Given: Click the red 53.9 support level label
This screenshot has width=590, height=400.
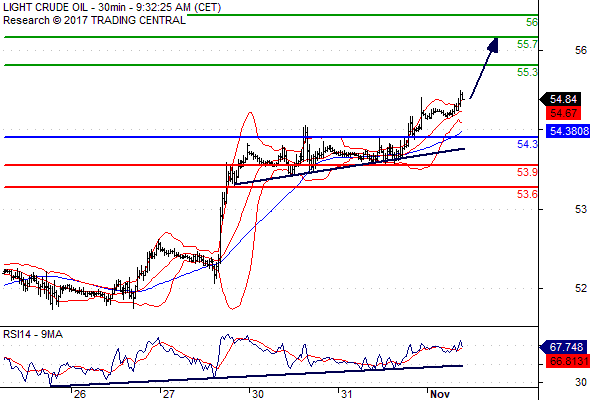Looking at the screenshot, I should 527,172.
